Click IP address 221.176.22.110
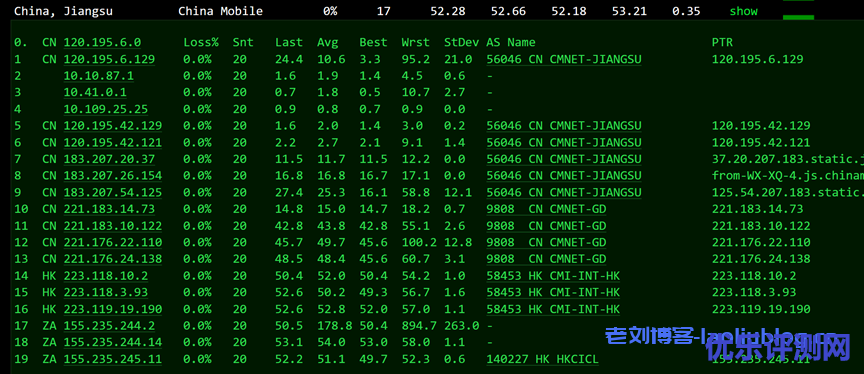The height and width of the screenshot is (374, 864). pyautogui.click(x=113, y=242)
